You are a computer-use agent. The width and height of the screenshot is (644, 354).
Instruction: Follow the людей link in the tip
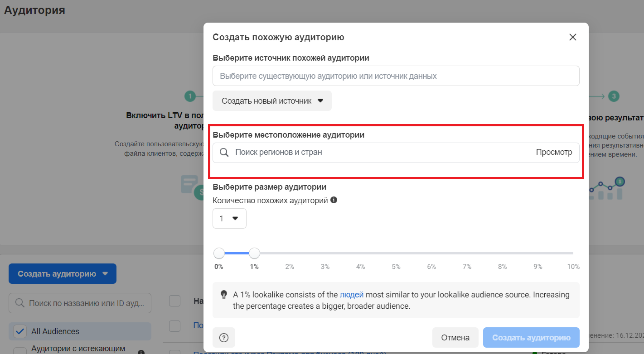coord(351,295)
